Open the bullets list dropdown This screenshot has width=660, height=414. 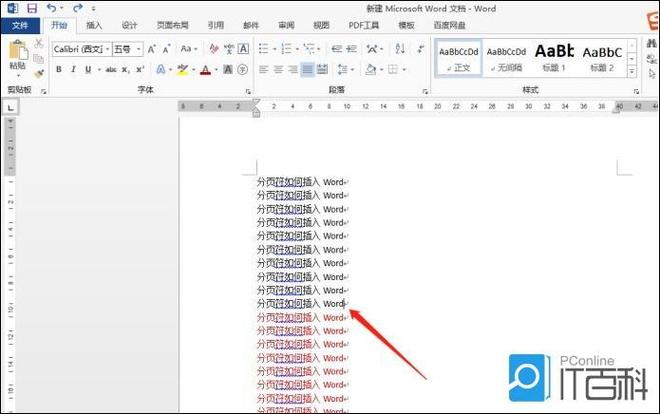(274, 49)
